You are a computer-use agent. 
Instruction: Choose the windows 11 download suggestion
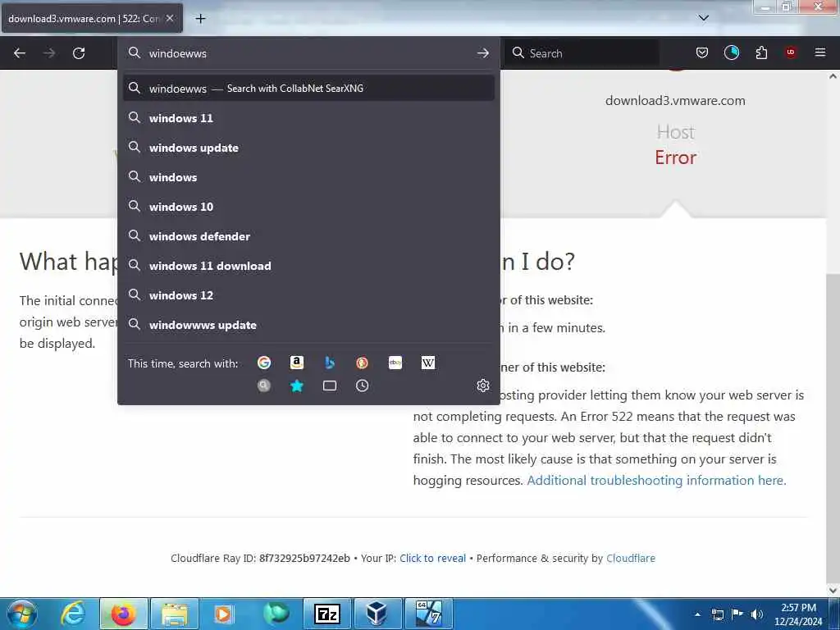(x=308, y=266)
